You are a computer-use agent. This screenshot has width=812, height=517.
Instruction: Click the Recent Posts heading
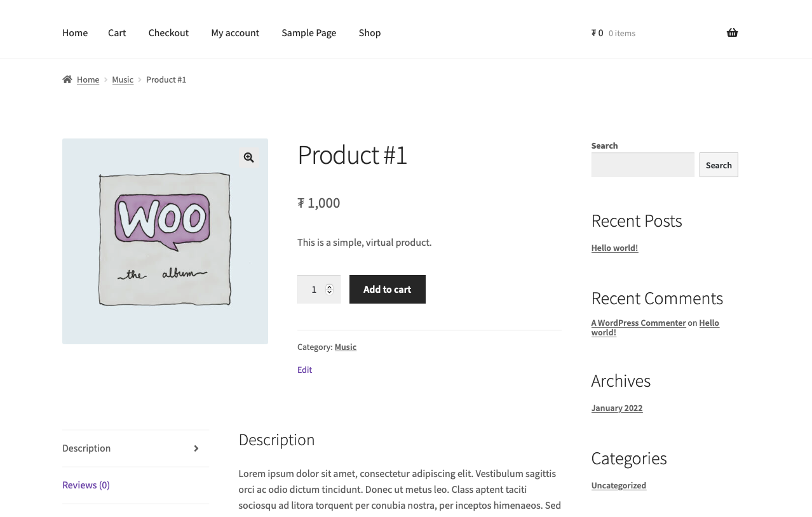coord(637,221)
